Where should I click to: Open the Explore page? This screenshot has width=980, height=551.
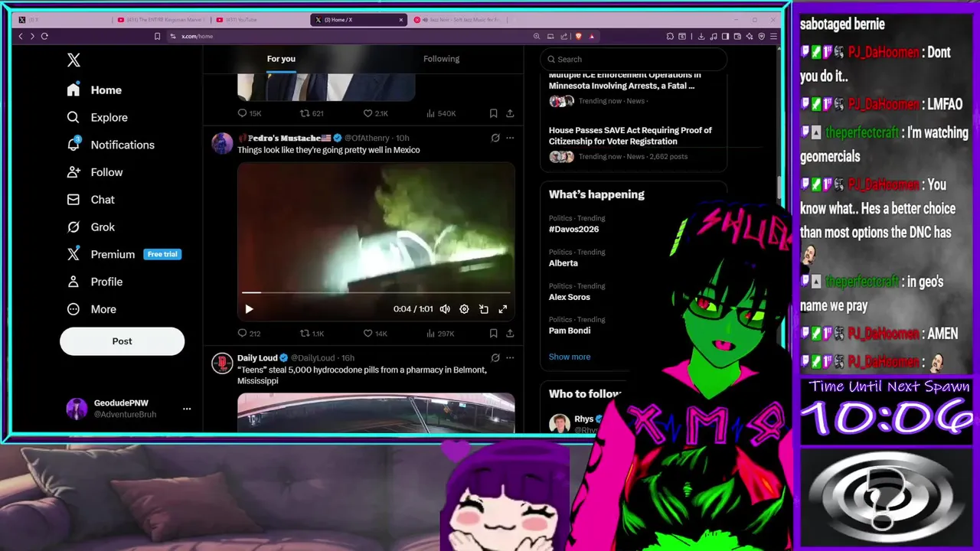tap(97, 117)
